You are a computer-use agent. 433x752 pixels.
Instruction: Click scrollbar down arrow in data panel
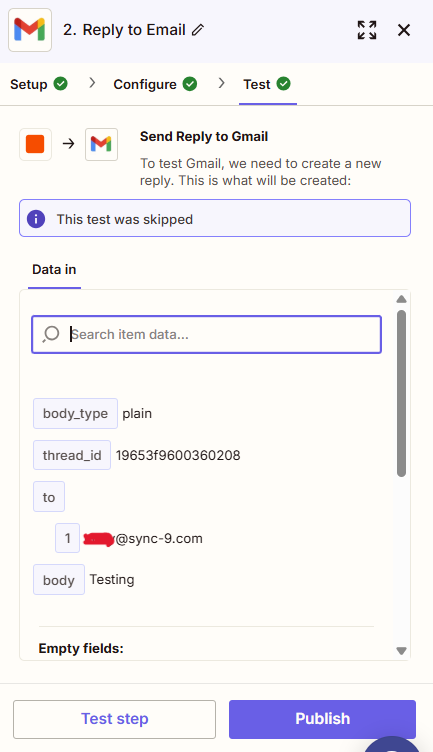[401, 651]
